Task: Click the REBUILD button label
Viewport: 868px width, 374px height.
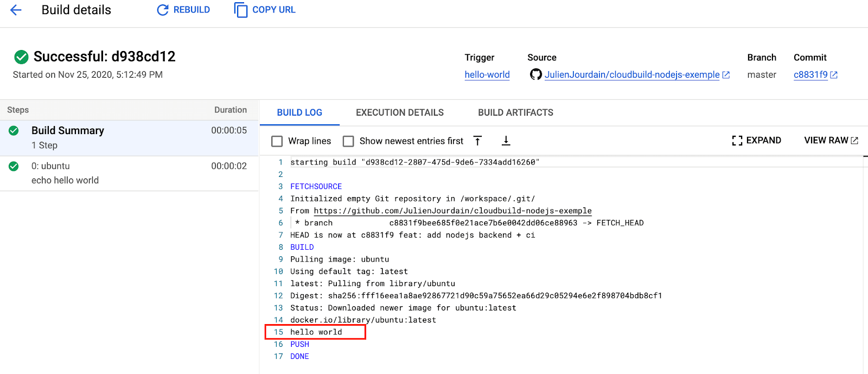Action: tap(192, 10)
